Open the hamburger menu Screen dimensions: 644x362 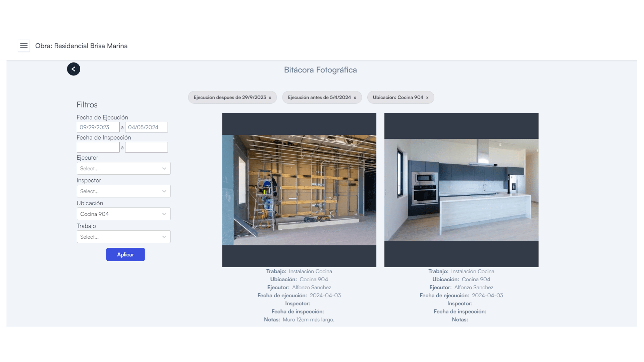[24, 46]
